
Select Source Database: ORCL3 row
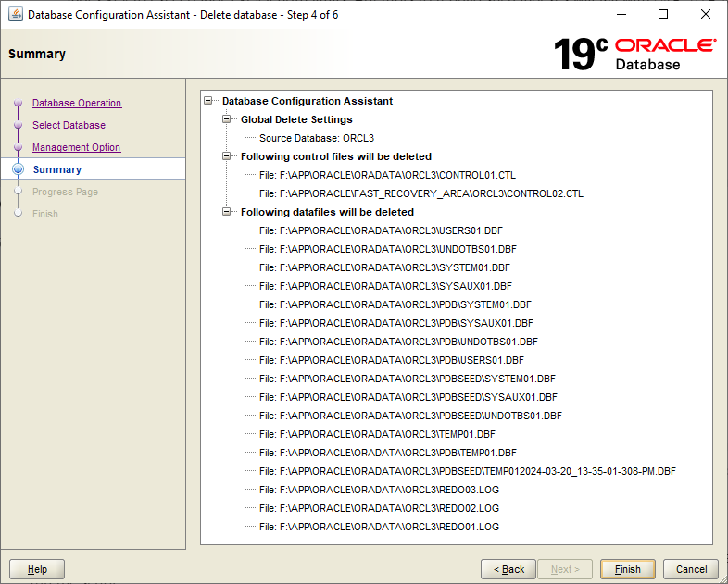(x=317, y=138)
